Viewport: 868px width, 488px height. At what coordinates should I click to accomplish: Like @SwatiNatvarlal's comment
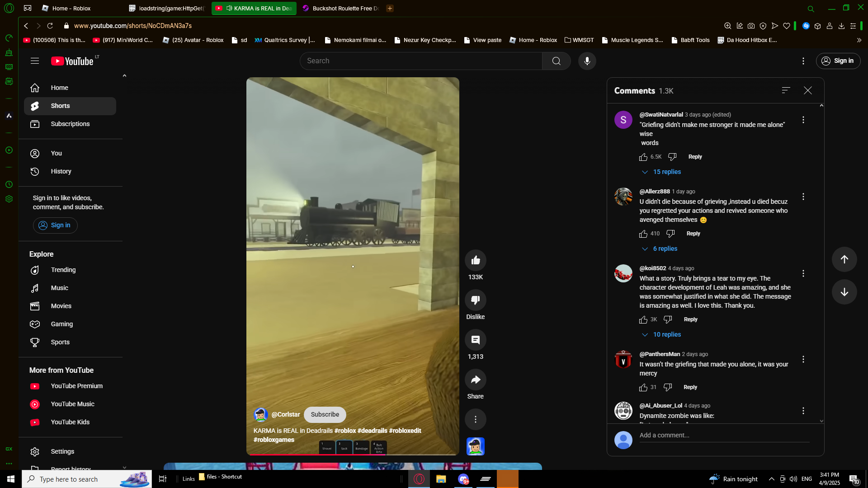(643, 157)
